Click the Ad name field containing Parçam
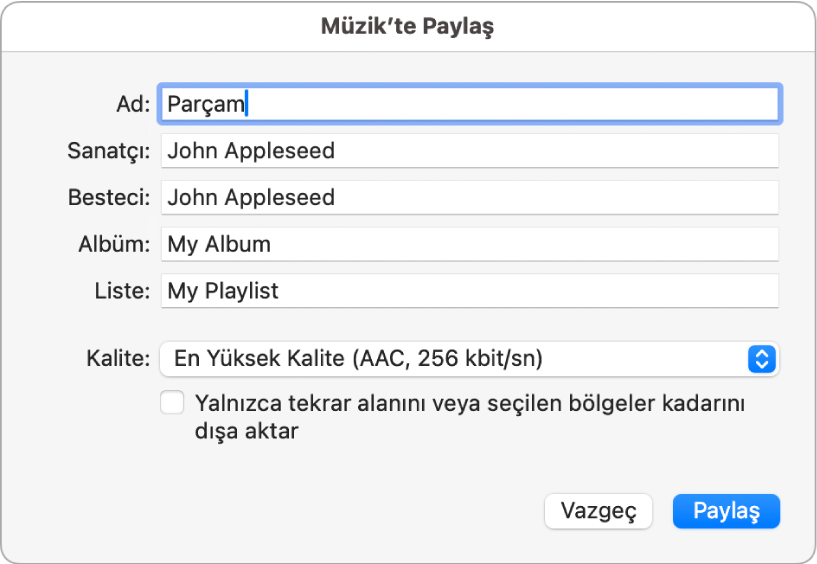 tap(469, 104)
